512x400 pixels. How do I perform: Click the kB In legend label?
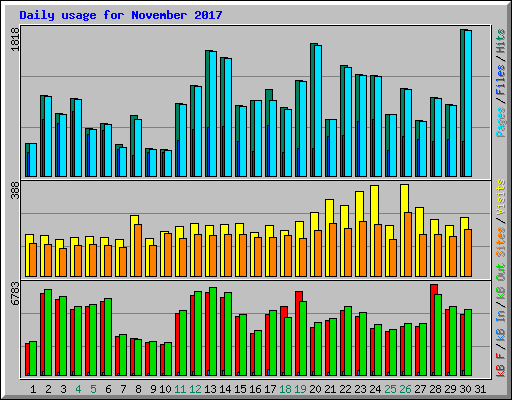coord(500,326)
